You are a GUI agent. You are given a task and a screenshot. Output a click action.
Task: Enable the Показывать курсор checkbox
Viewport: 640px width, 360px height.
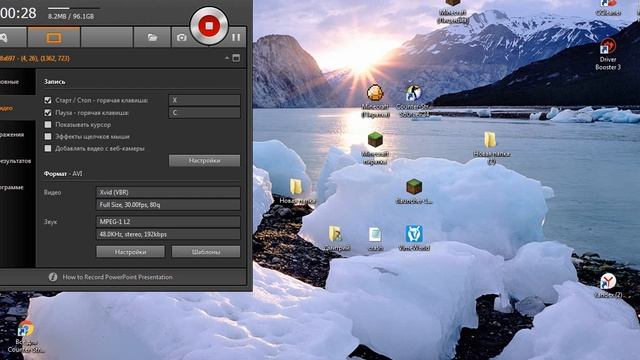pyautogui.click(x=48, y=124)
